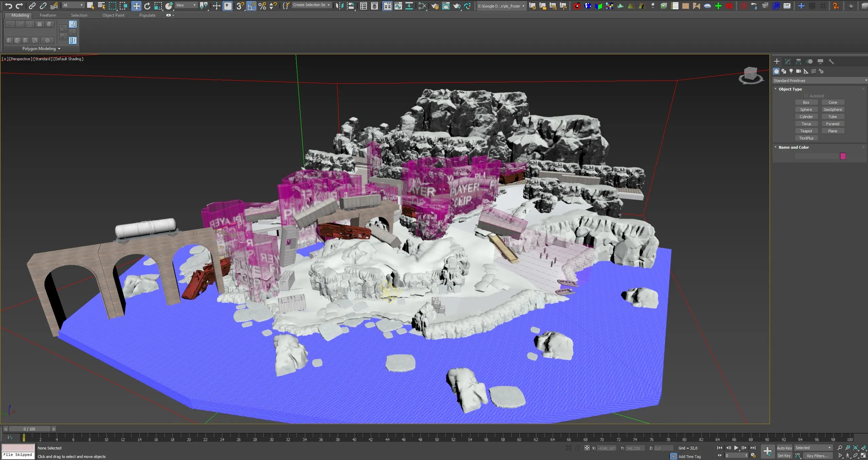Switch to the Freeform ribbon tab
Image resolution: width=868 pixels, height=460 pixels.
click(x=48, y=15)
